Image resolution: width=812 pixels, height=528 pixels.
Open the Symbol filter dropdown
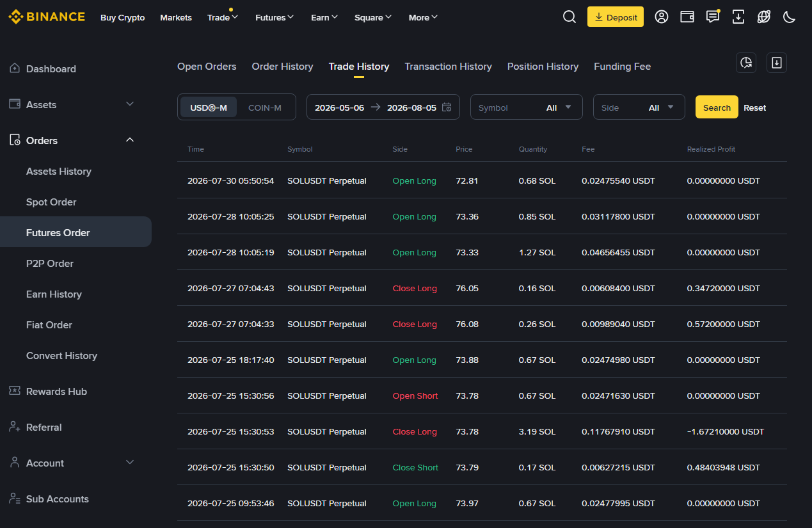(x=527, y=108)
